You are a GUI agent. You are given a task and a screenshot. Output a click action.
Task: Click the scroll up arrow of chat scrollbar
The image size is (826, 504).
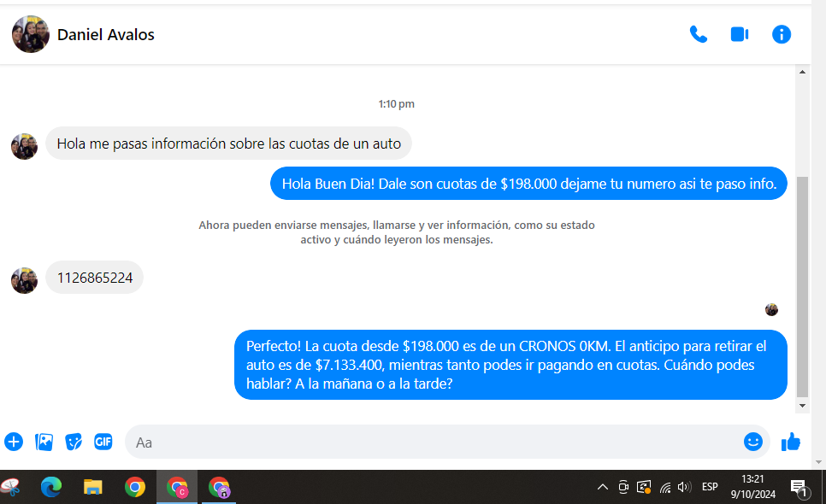pyautogui.click(x=802, y=73)
